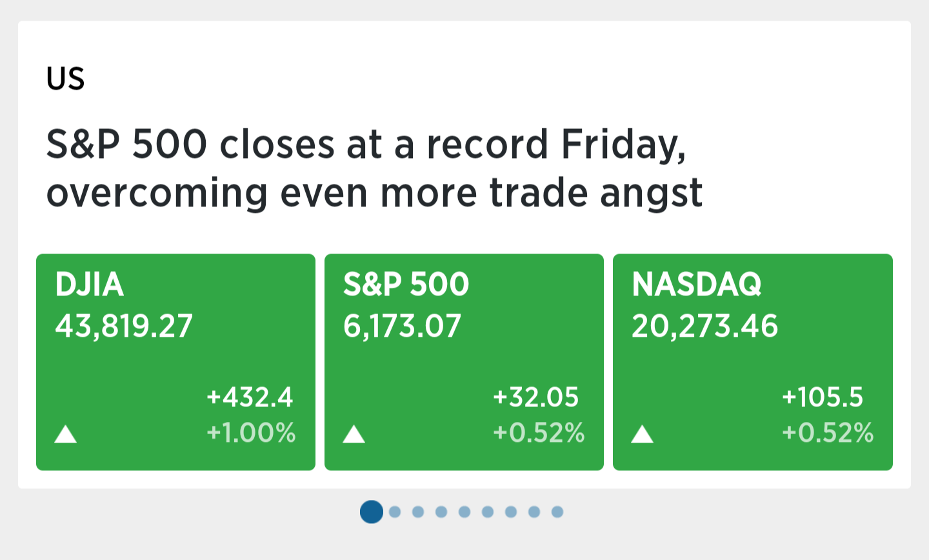Select the eighth carousel dot
This screenshot has width=929, height=560.
pyautogui.click(x=534, y=512)
